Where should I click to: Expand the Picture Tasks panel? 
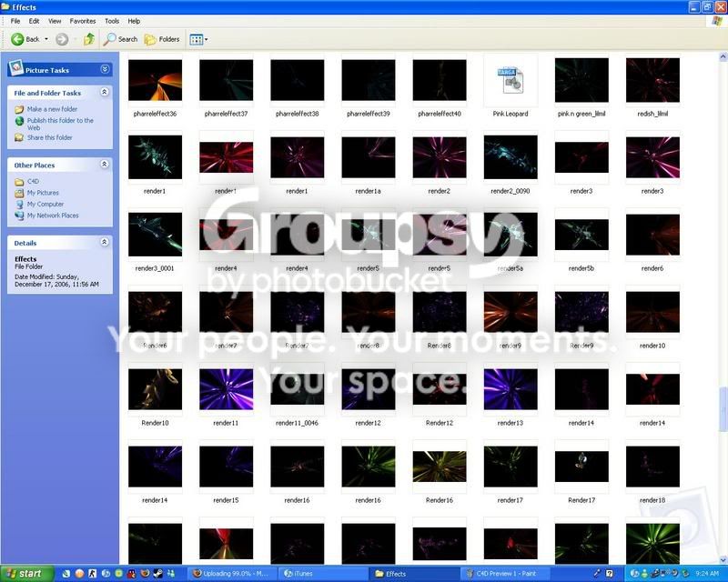point(105,70)
